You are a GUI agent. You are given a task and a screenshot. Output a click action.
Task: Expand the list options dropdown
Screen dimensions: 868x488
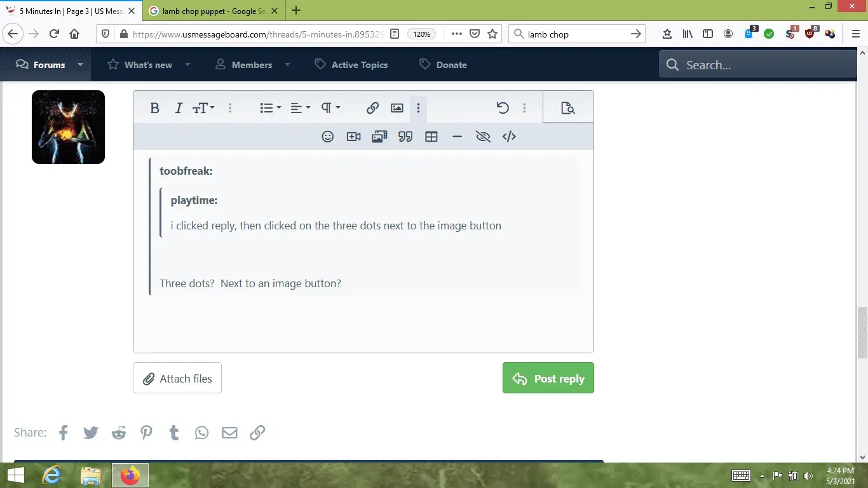271,108
